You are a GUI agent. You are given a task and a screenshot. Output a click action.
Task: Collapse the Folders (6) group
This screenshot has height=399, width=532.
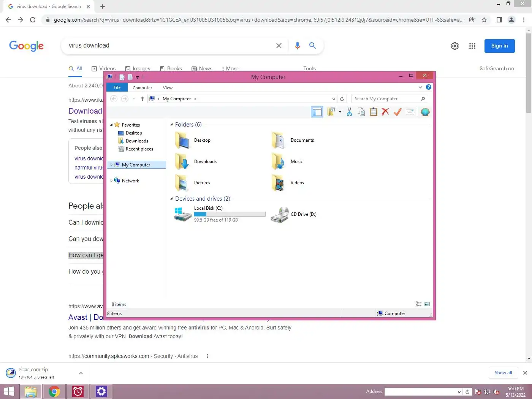tap(171, 125)
